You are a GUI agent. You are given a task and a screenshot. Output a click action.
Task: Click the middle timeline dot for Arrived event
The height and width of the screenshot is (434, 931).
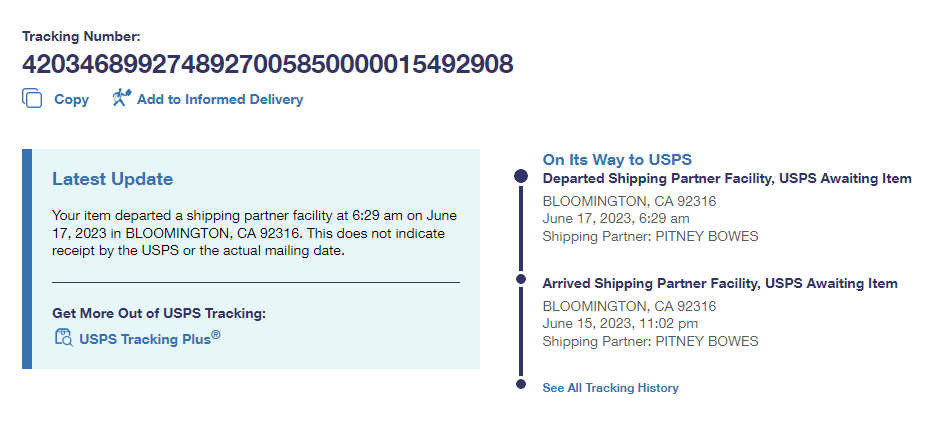(x=520, y=283)
